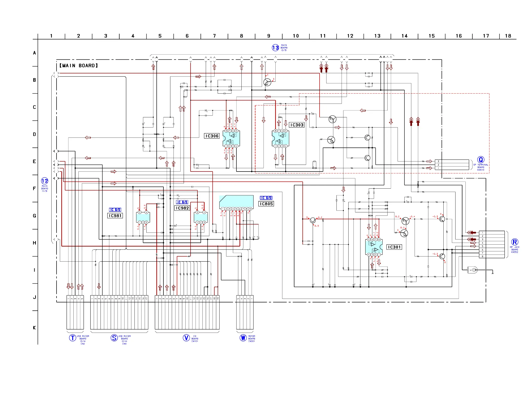
Task: Select the circled V CD board marker
Action: coord(186,338)
